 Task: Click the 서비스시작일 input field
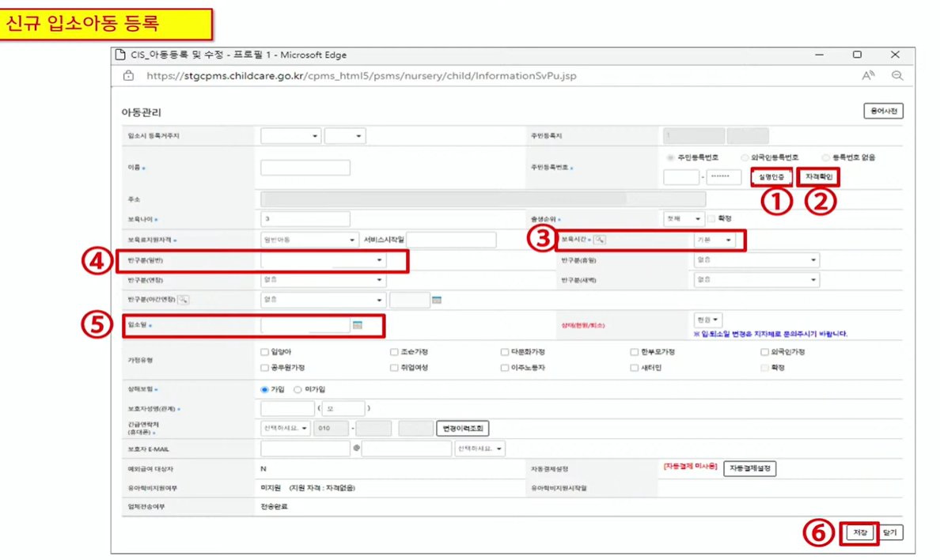452,240
